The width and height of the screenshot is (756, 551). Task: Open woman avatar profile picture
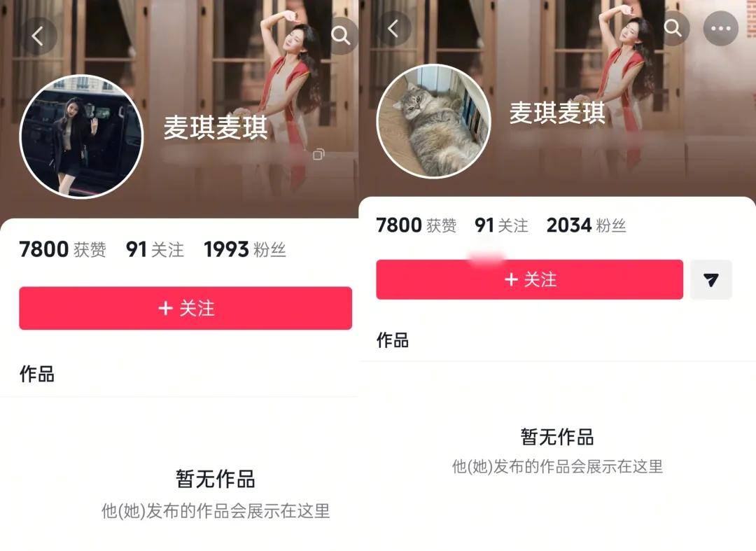[81, 137]
